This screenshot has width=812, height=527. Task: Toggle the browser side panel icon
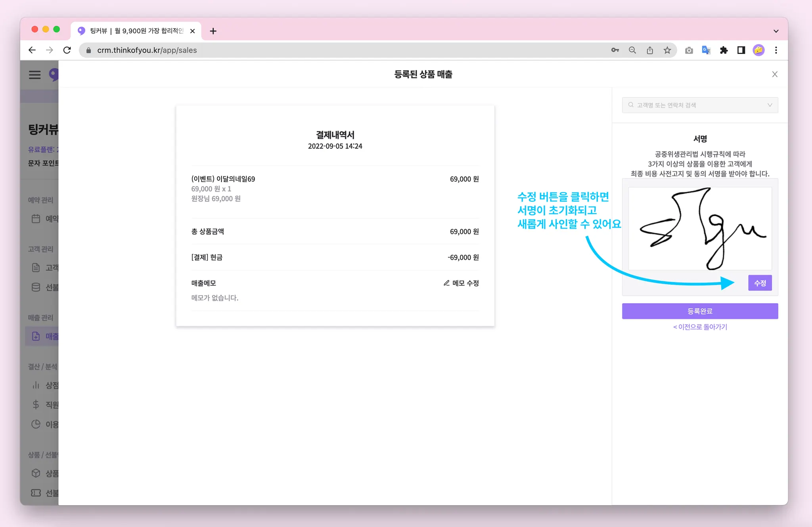point(741,50)
